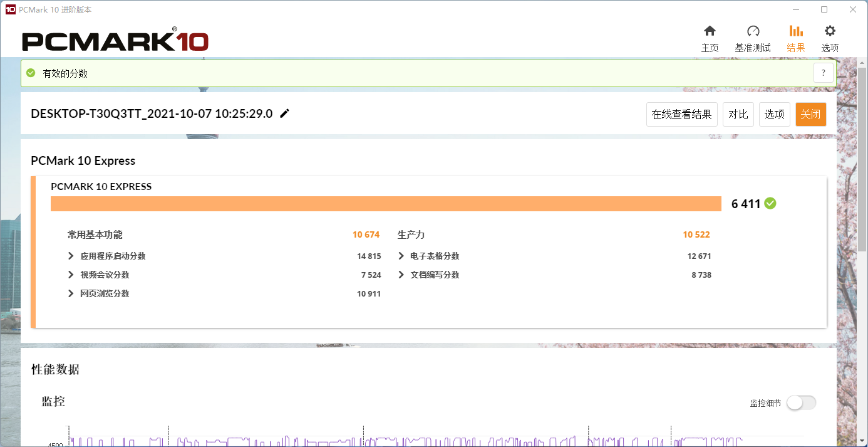The height and width of the screenshot is (447, 868).
Task: Click the pencil icon to rename result
Action: 285,113
